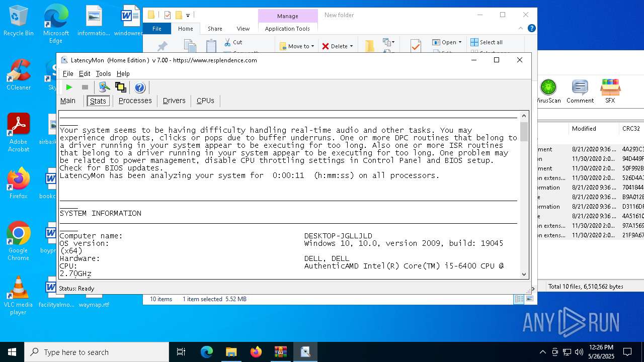The height and width of the screenshot is (362, 644).
Task: Click the Status: Ready status bar text
Action: (x=76, y=289)
